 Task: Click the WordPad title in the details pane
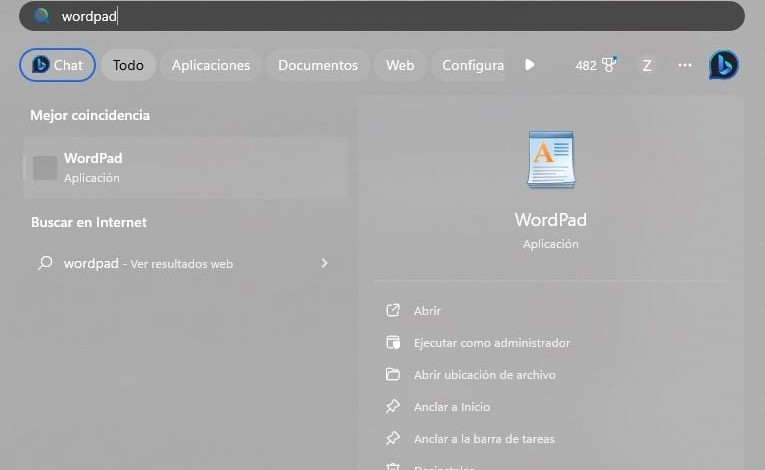point(551,220)
